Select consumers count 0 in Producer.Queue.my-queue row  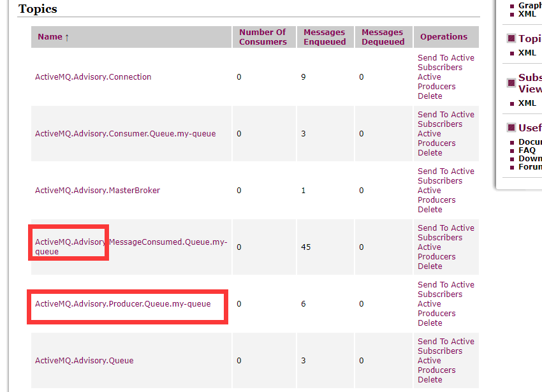point(239,303)
